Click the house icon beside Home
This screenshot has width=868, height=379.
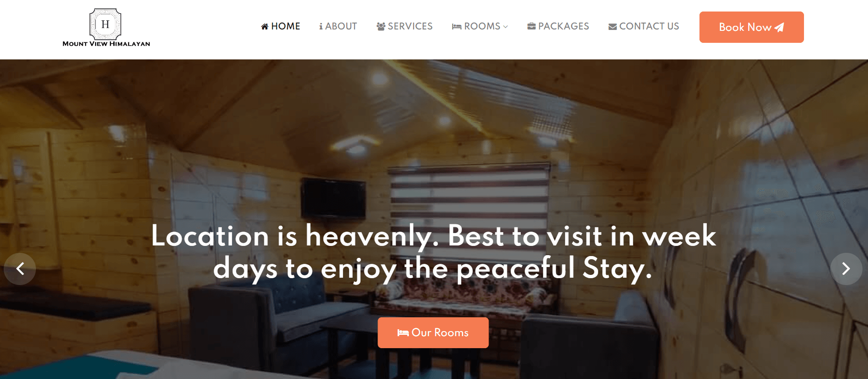click(x=265, y=27)
